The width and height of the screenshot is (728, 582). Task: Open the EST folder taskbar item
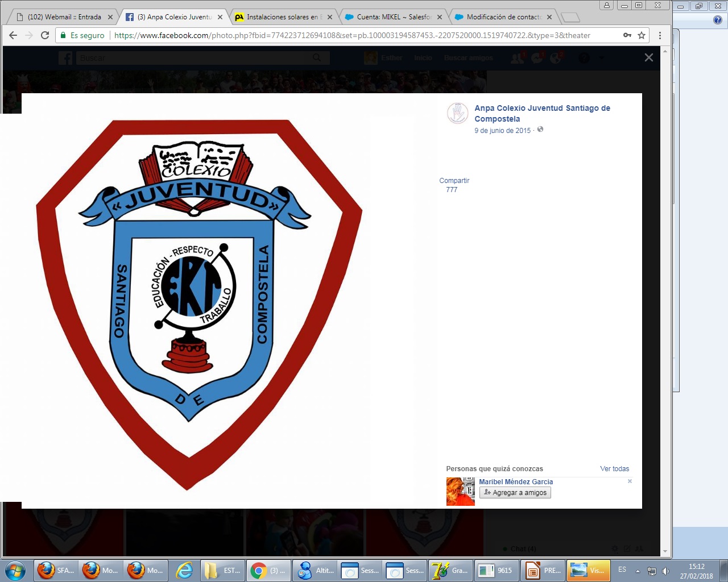[x=222, y=571]
